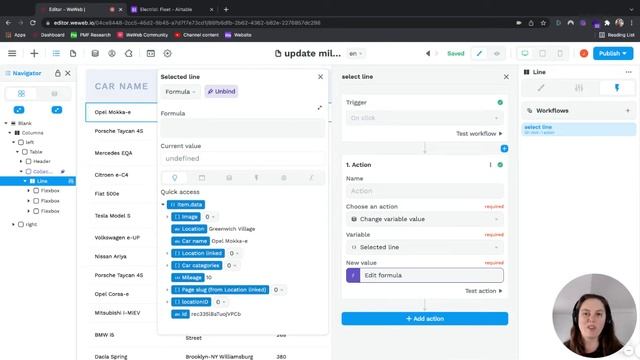The width and height of the screenshot is (640, 360).
Task: Collapse the Blank tree node
Action: 6,123
